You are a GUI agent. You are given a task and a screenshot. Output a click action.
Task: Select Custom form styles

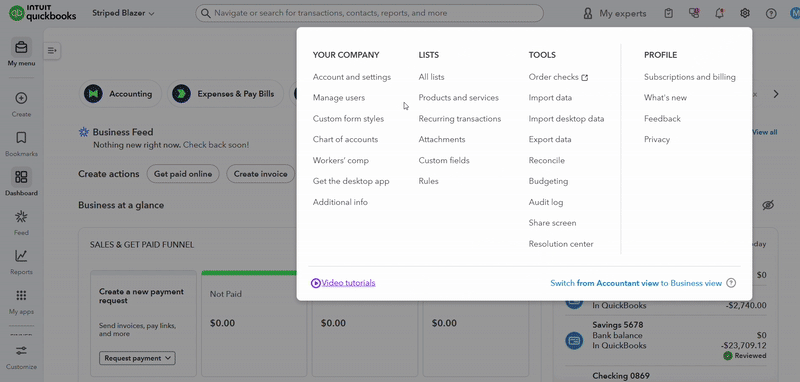(x=348, y=118)
